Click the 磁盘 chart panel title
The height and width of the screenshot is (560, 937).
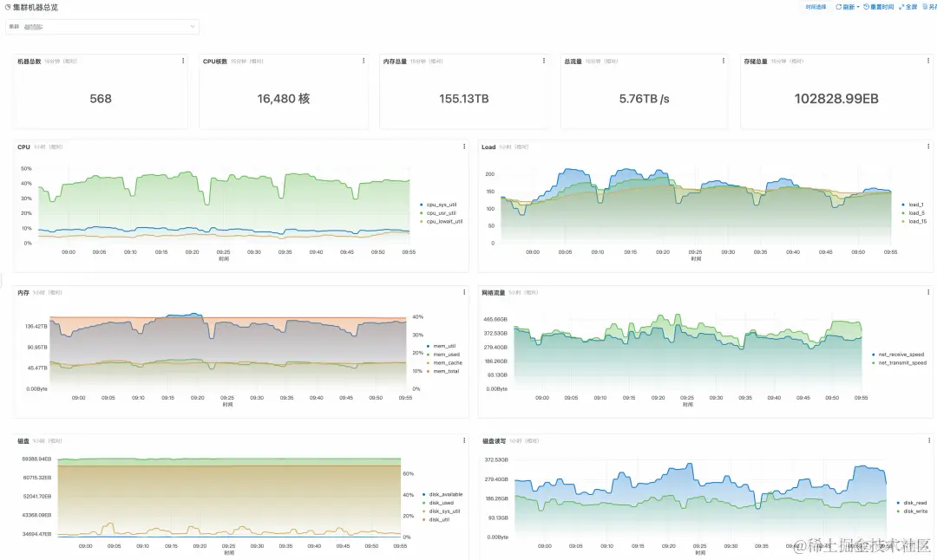click(x=23, y=441)
